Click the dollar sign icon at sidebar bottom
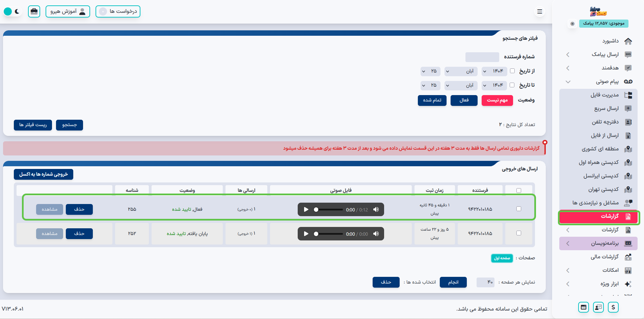This screenshot has height=319, width=644. point(613,307)
